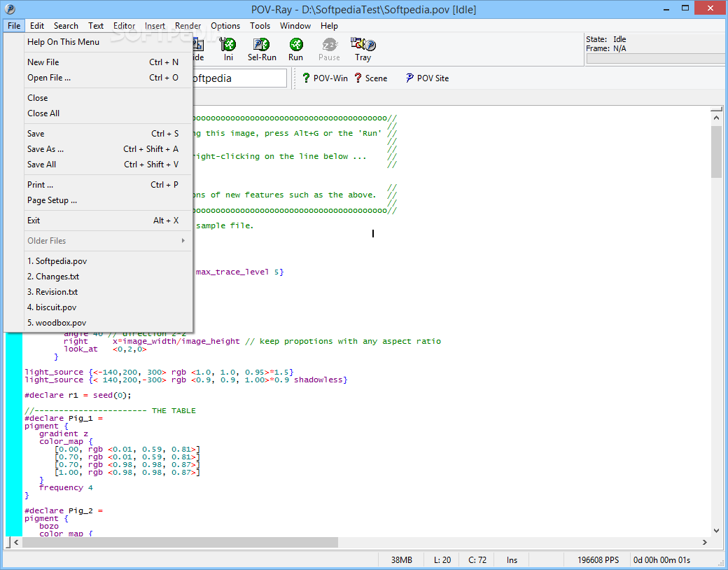The image size is (728, 570).
Task: Select Help On This Menu
Action: click(x=108, y=42)
